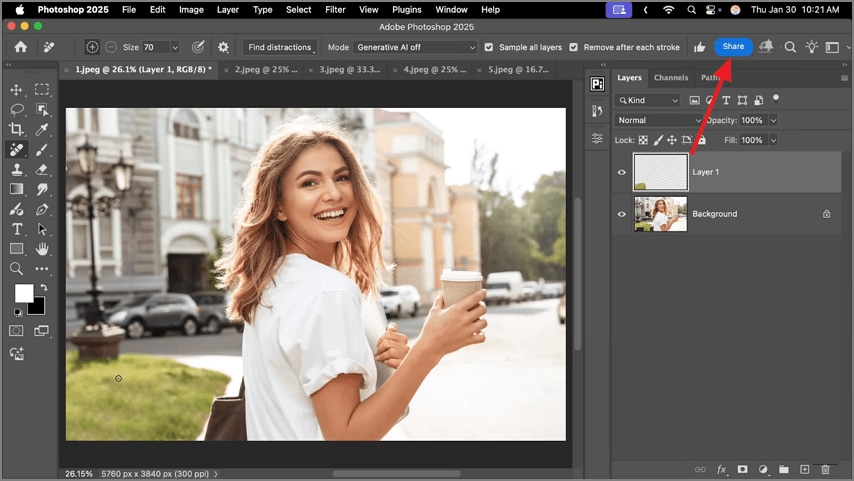854x481 pixels.
Task: Create a new layer with plus icon
Action: 804,469
